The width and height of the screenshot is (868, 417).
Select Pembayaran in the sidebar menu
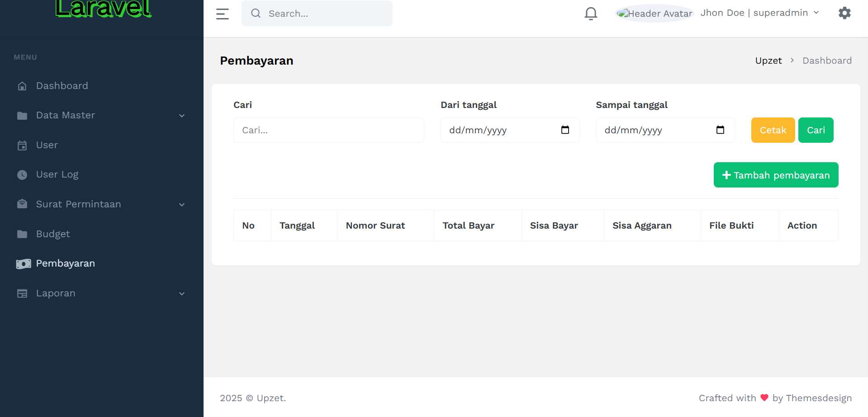pos(65,263)
